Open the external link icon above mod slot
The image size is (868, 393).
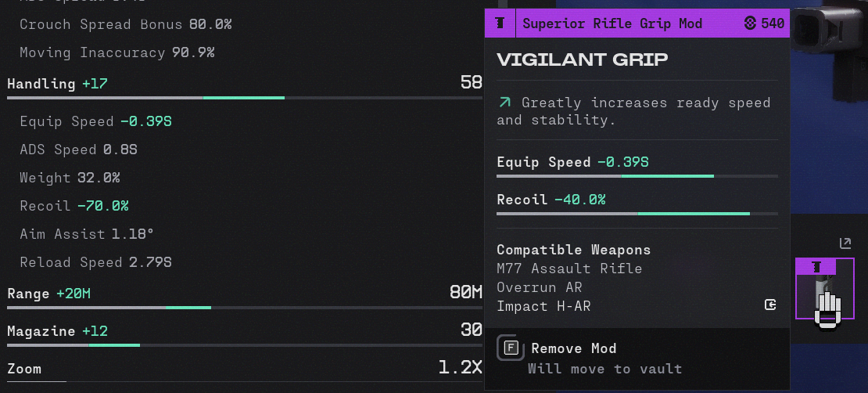point(845,243)
